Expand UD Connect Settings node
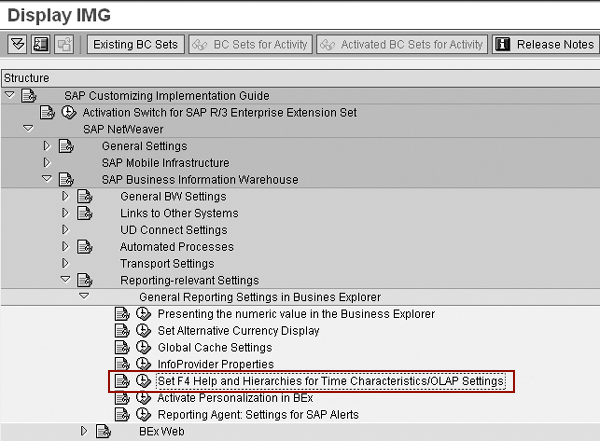Screen dimensions: 600x441 click(65, 230)
